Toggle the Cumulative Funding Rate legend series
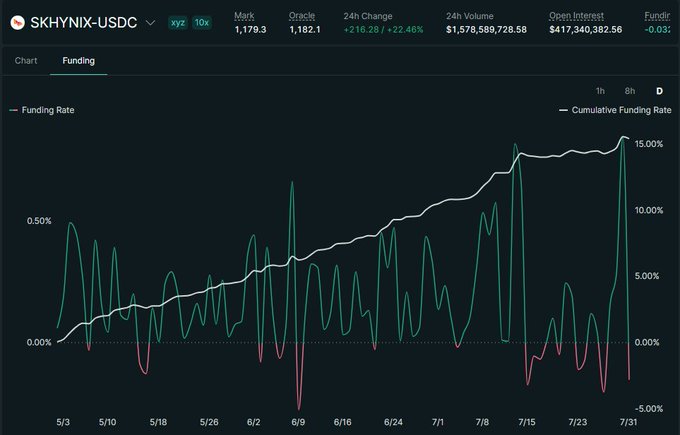 pyautogui.click(x=615, y=110)
